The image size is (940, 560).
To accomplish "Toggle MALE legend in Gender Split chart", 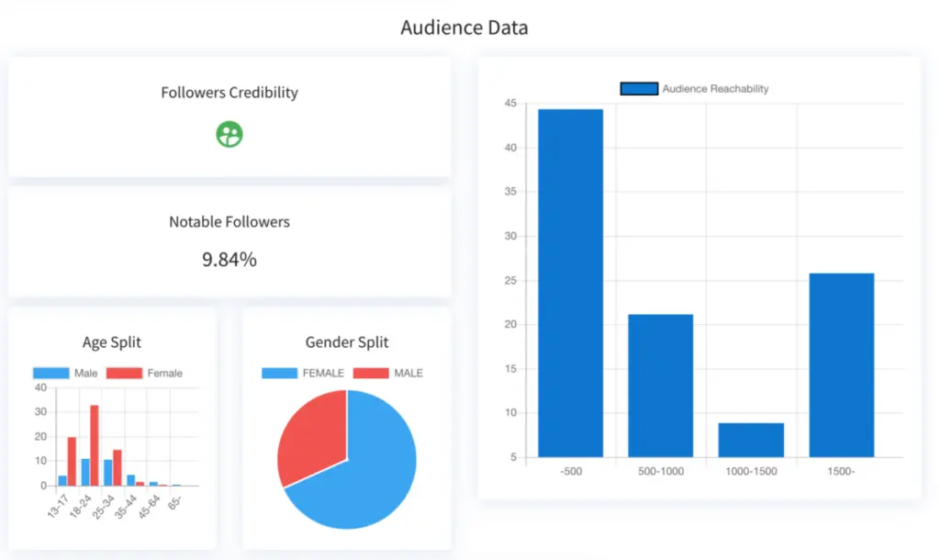I will tap(371, 373).
